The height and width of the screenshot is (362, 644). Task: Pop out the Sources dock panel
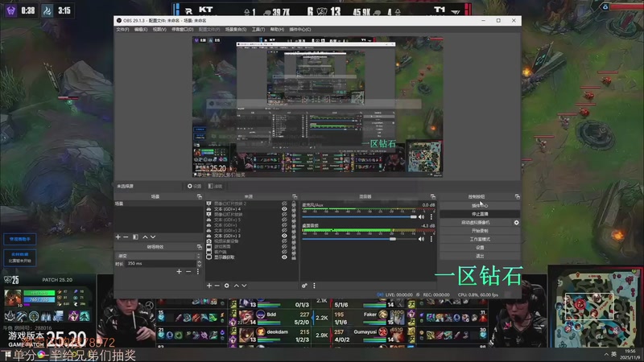[295, 197]
